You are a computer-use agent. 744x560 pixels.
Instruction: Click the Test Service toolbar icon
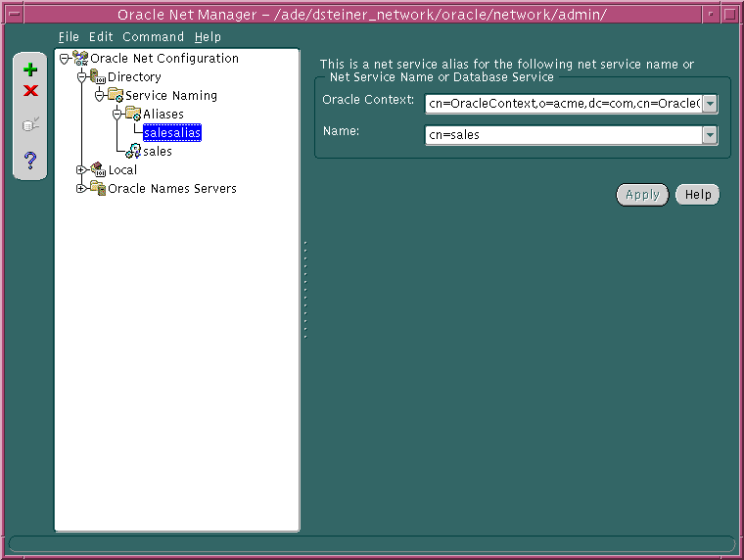[x=30, y=124]
